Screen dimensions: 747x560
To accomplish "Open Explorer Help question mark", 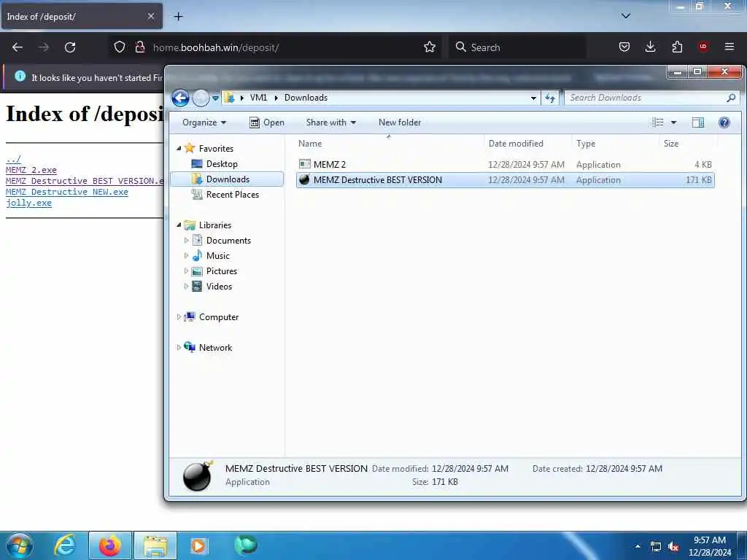I will pyautogui.click(x=724, y=122).
